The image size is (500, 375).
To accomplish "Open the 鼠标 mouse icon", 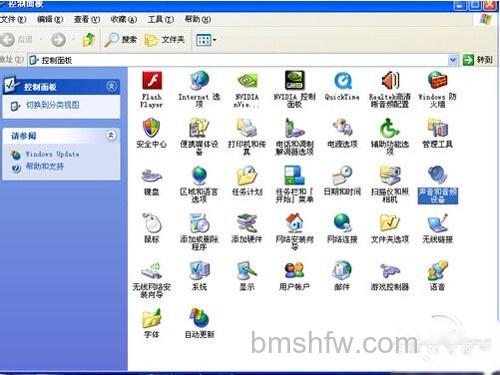I will tap(152, 223).
